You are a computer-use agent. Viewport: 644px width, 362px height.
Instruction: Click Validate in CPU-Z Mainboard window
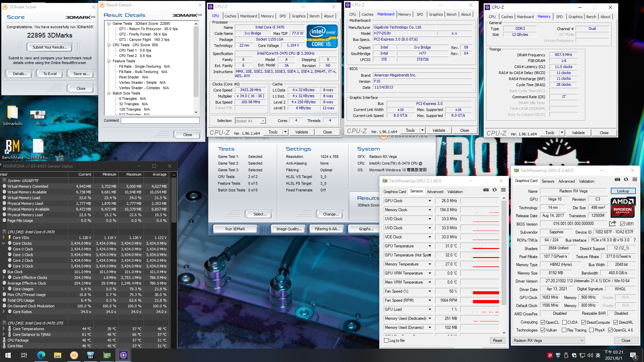pyautogui.click(x=439, y=130)
